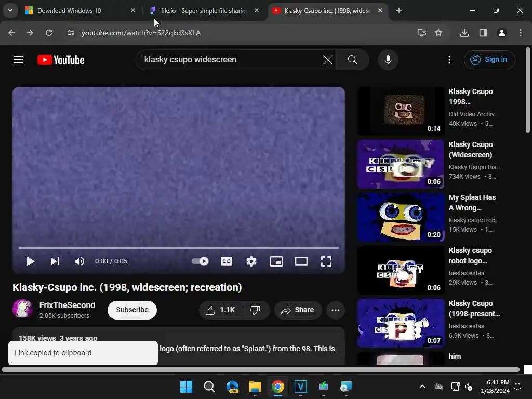
Task: Open clock and date 6:41 PM
Action: click(495, 387)
